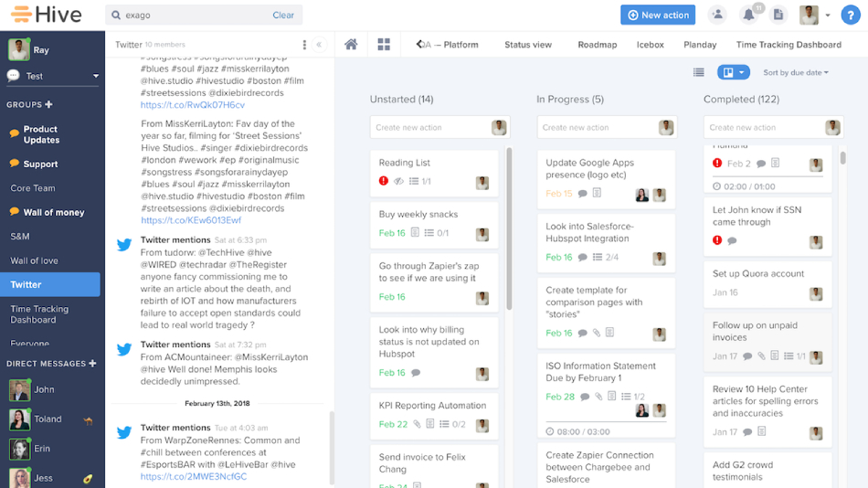Viewport: 868px width, 488px height.
Task: Open Follow up on unpaid invoices card
Action: point(767,341)
